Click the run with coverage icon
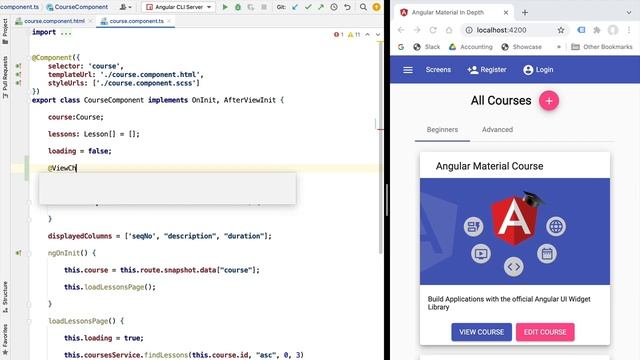Image resolution: width=640 pixels, height=360 pixels. coord(251,7)
